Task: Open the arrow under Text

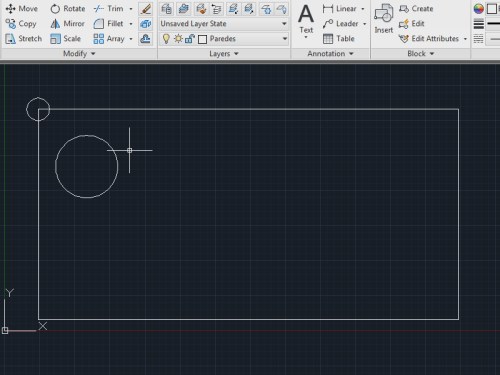Action: tap(306, 37)
